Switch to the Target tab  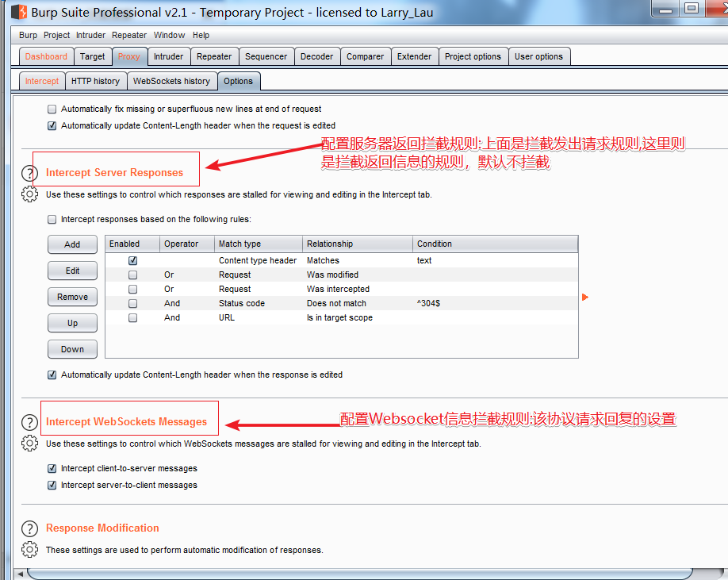[93, 56]
